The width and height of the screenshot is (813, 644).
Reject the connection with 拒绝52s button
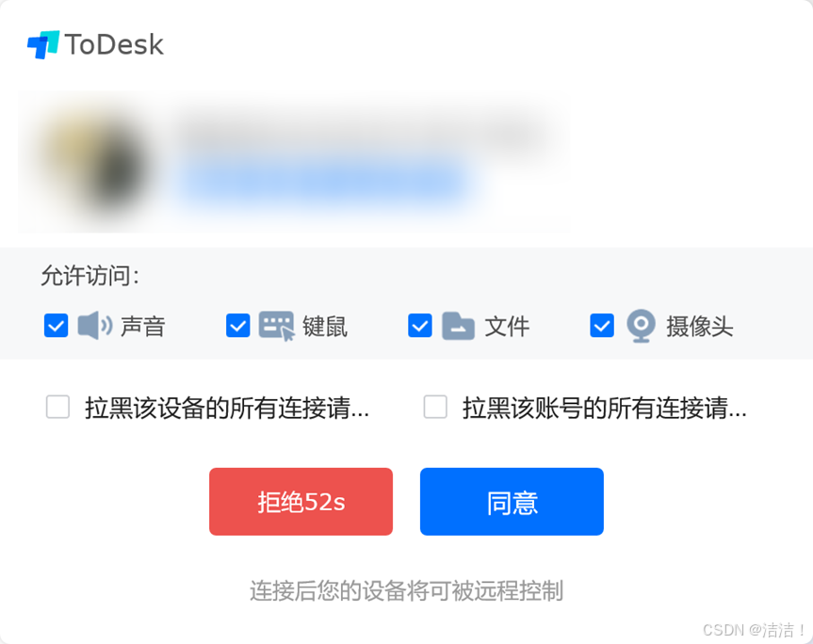click(301, 502)
